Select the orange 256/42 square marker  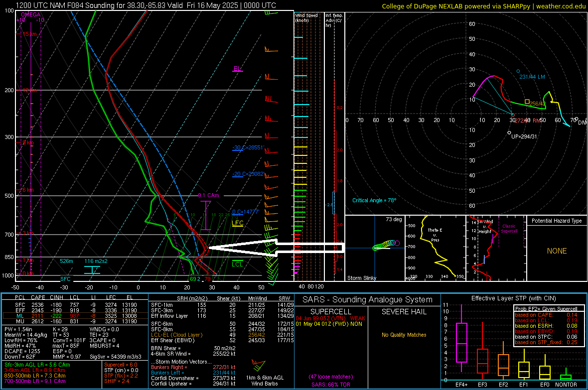(x=527, y=102)
